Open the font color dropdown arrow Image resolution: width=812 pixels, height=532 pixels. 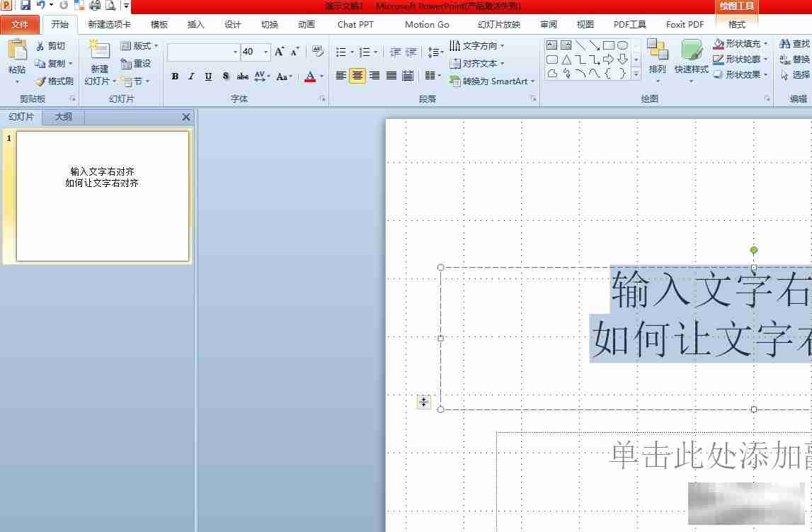coord(323,76)
